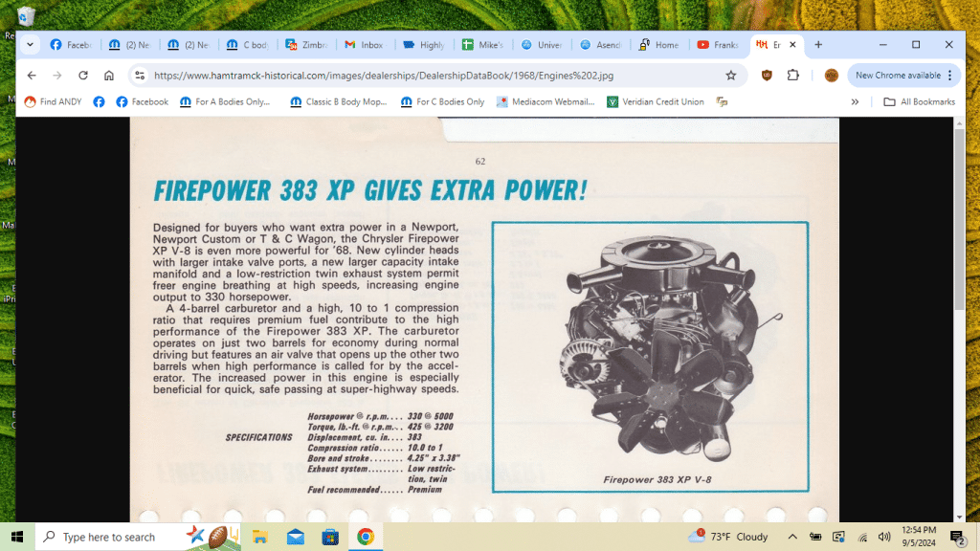980x551 pixels.
Task: Open the Chrome profile avatar
Action: pyautogui.click(x=831, y=76)
